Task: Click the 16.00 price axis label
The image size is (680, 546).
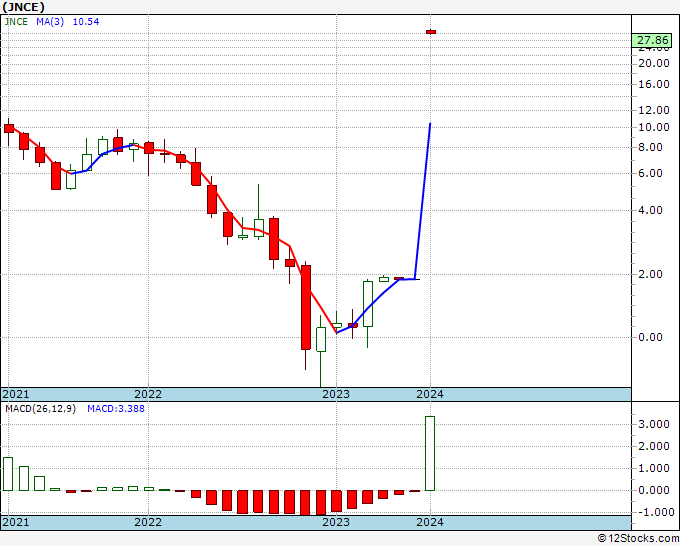Action: click(654, 84)
